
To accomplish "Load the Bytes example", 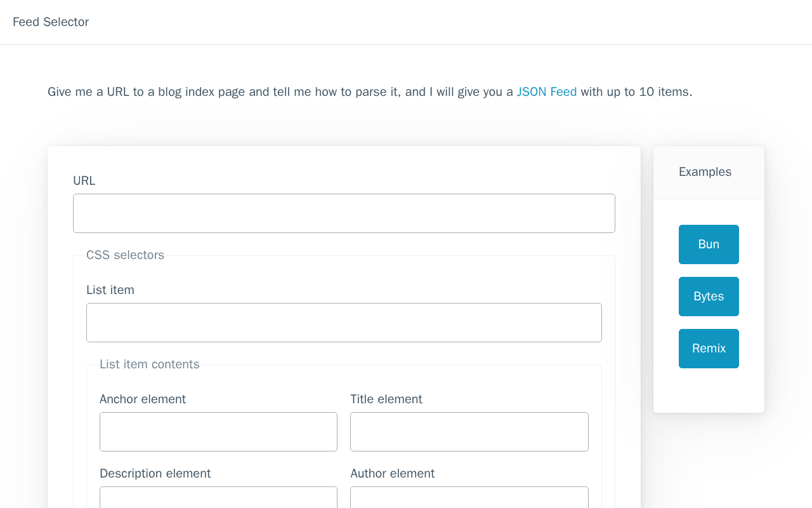I will click(709, 297).
